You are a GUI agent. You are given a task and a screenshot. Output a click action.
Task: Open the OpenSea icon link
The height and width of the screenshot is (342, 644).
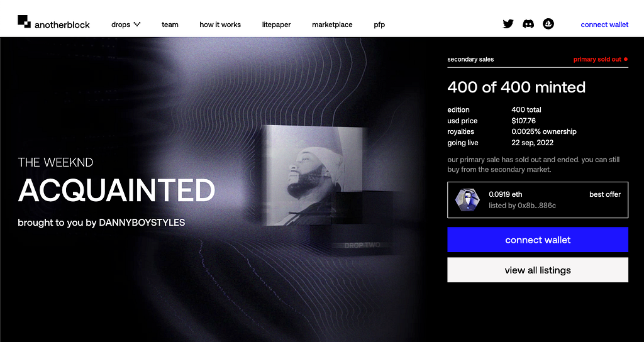point(548,24)
